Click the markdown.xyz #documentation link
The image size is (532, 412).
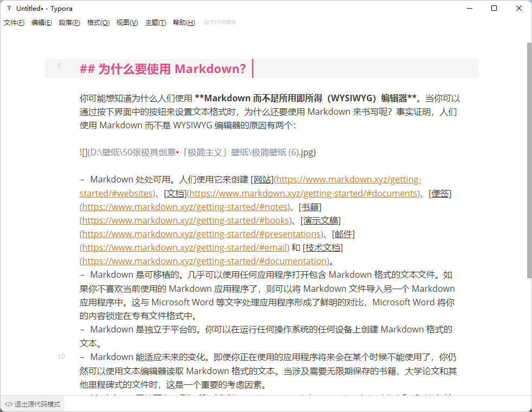pyautogui.click(x=204, y=261)
